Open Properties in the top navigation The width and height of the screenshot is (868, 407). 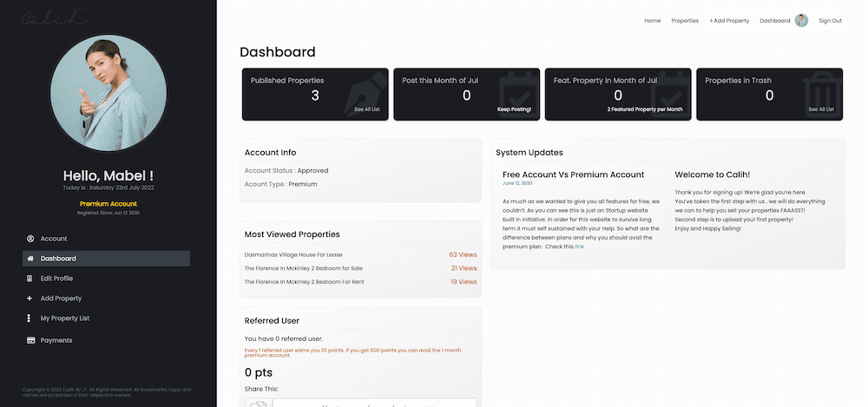click(x=685, y=21)
